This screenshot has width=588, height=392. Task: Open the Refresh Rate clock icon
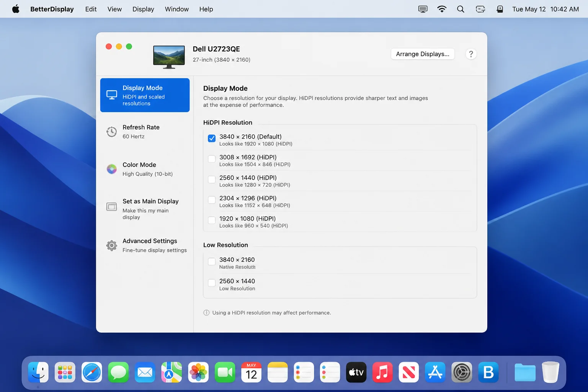111,132
